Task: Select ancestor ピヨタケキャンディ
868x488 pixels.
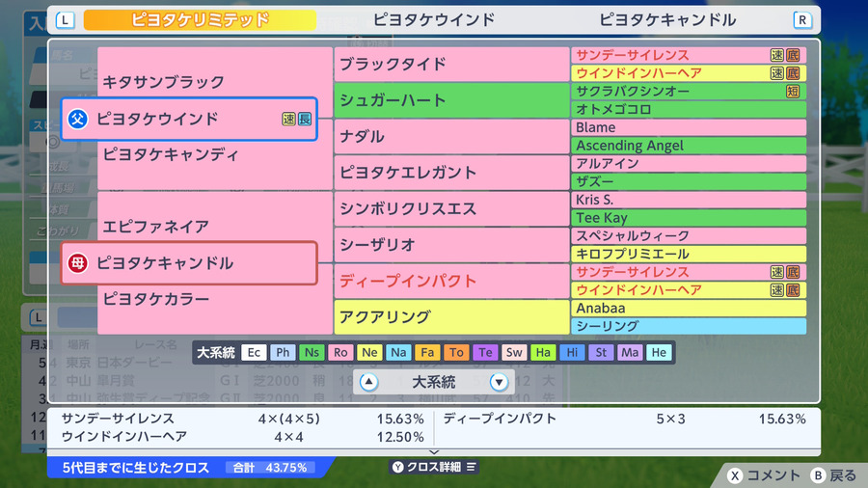Action: (171, 153)
